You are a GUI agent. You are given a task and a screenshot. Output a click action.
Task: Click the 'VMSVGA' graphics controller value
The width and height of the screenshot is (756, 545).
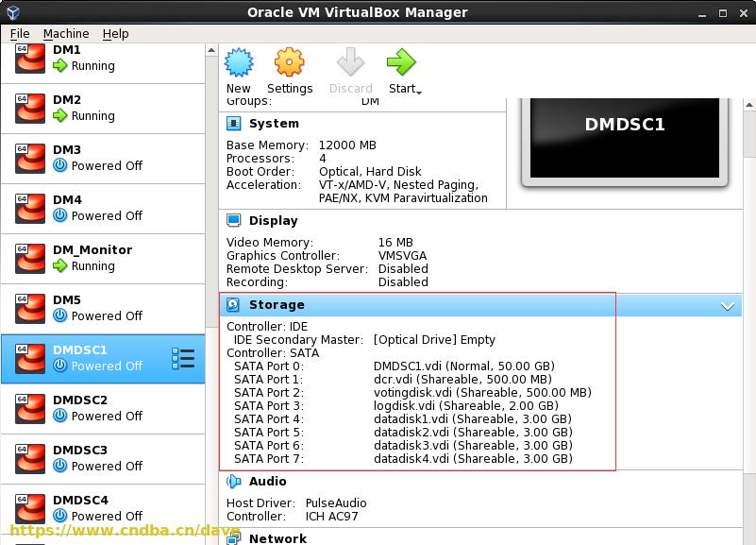(x=402, y=256)
